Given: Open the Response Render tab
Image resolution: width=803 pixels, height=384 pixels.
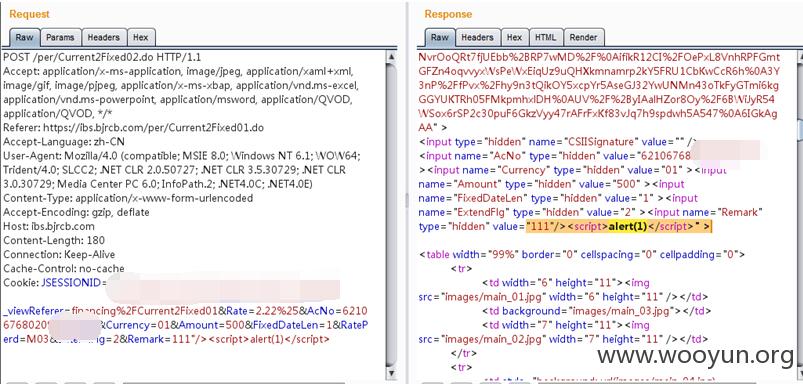Looking at the screenshot, I should tap(583, 37).
